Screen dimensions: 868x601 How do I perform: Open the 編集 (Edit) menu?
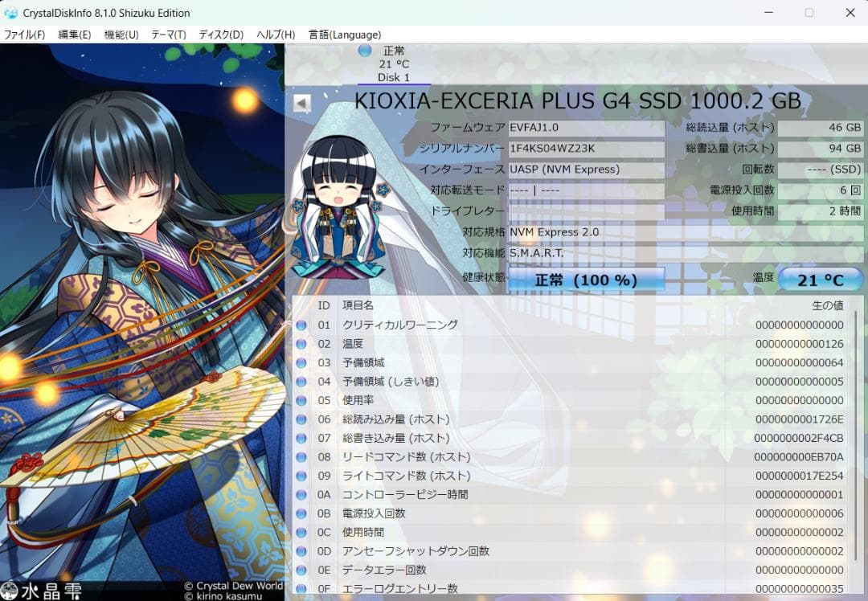click(x=73, y=35)
